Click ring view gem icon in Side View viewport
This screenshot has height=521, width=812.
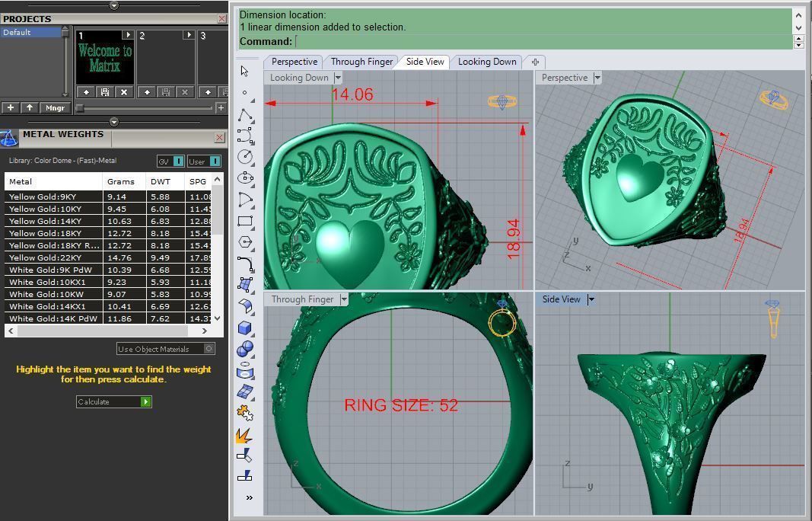pyautogui.click(x=772, y=318)
